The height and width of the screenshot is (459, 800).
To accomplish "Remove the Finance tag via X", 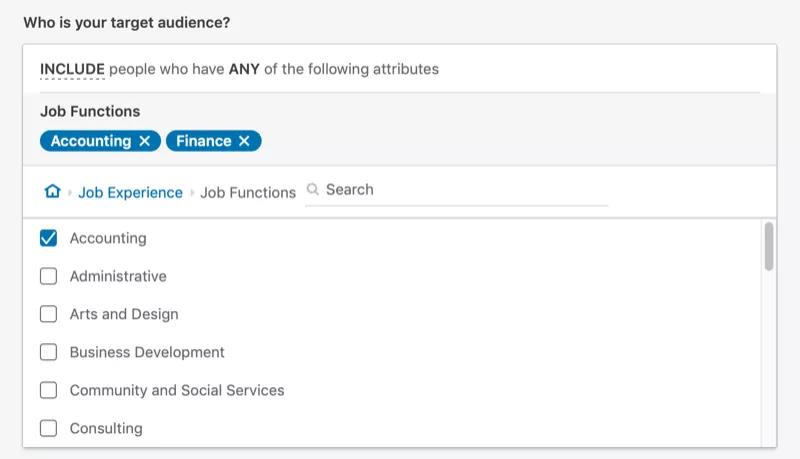I will click(245, 141).
